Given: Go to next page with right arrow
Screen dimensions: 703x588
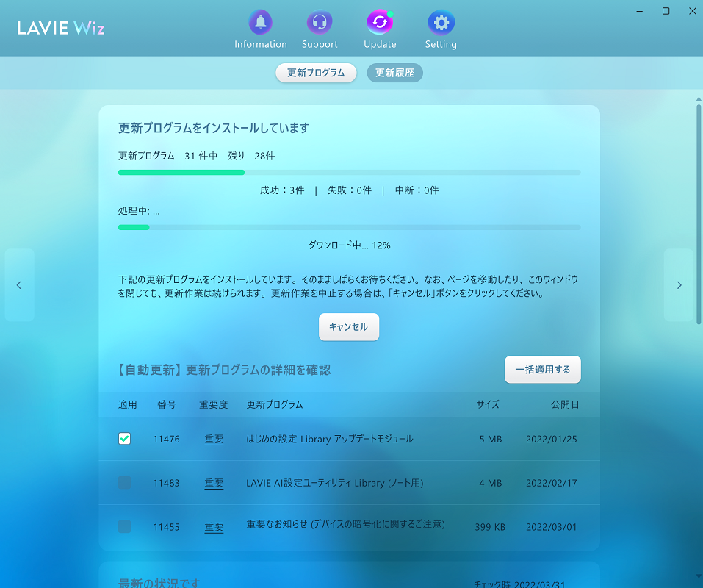Looking at the screenshot, I should click(679, 284).
